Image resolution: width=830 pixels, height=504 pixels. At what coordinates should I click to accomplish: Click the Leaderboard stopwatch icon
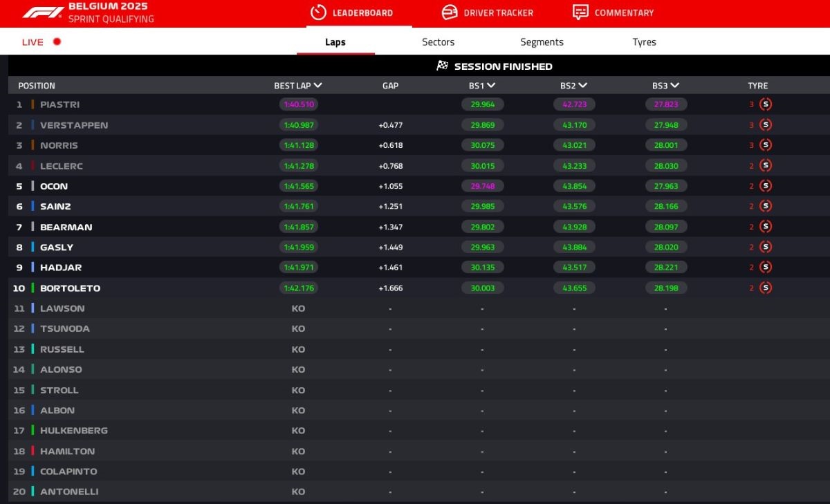click(x=318, y=12)
